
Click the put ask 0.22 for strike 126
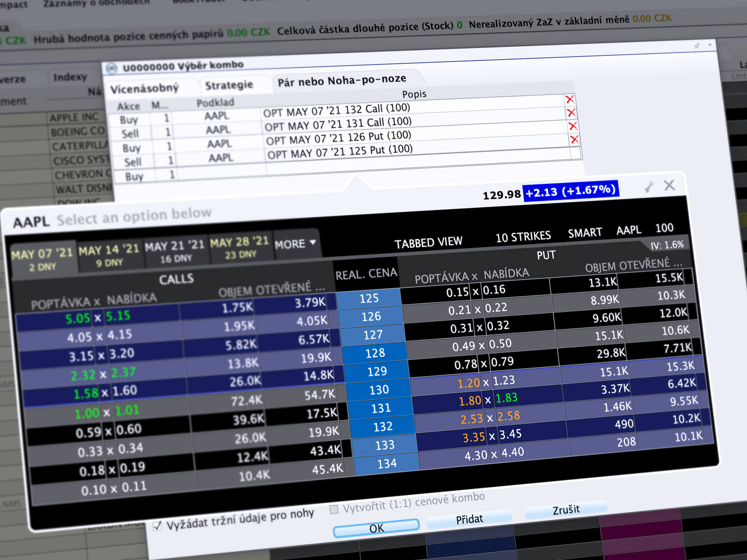pyautogui.click(x=496, y=308)
